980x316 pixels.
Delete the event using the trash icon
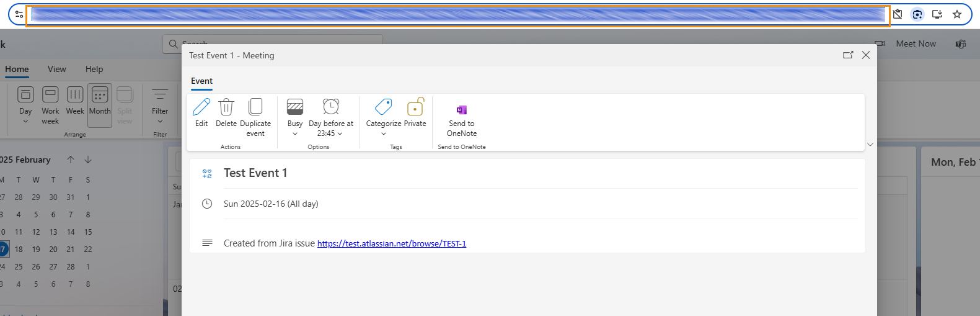coord(226,108)
